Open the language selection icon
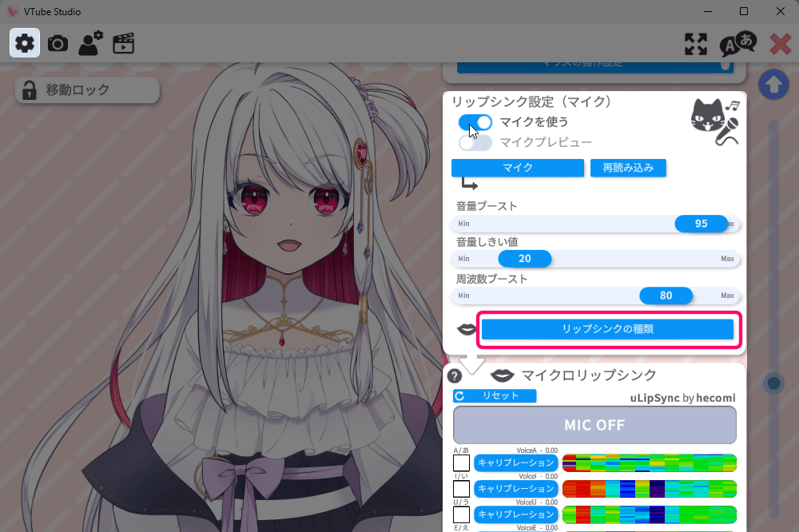Image resolution: width=799 pixels, height=532 pixels. point(737,44)
